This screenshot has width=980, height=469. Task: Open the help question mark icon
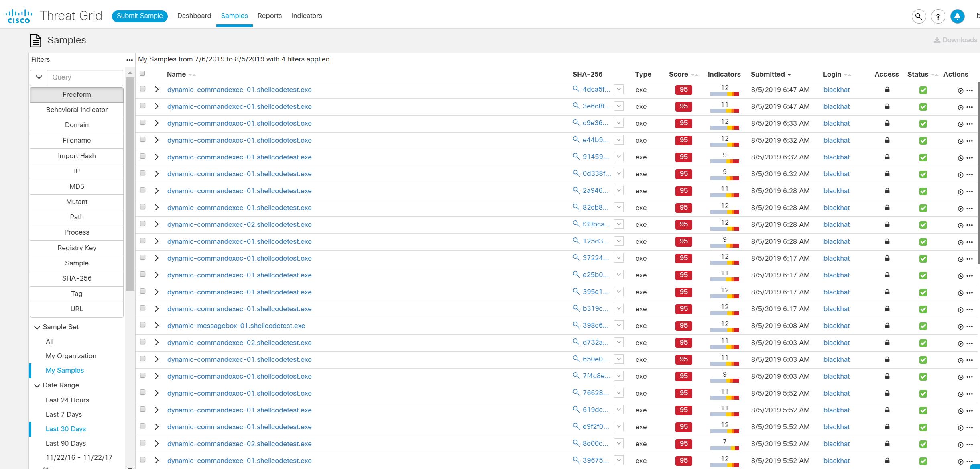[938, 16]
